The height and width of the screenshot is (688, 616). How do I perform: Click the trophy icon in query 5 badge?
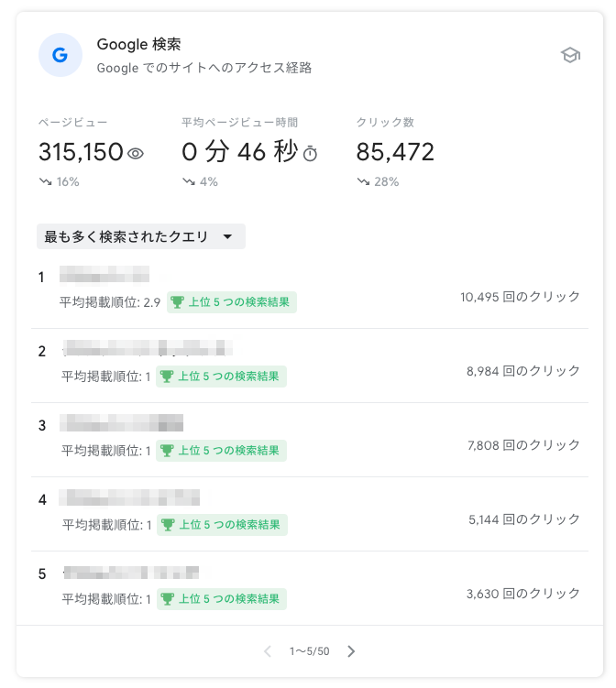click(167, 598)
